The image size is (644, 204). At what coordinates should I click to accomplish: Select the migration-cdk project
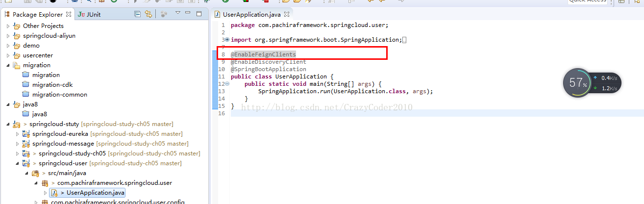52,84
